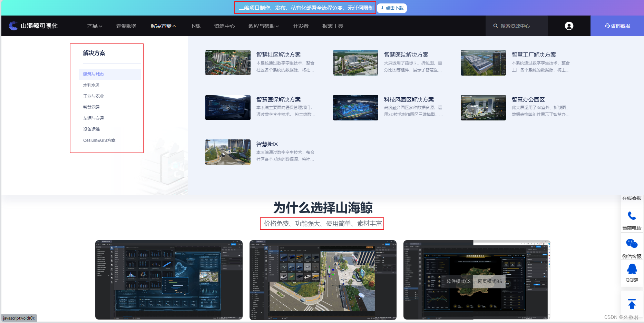Viewport: 644px width, 323px height.
Task: Open the 下载 menu item
Action: tap(195, 26)
